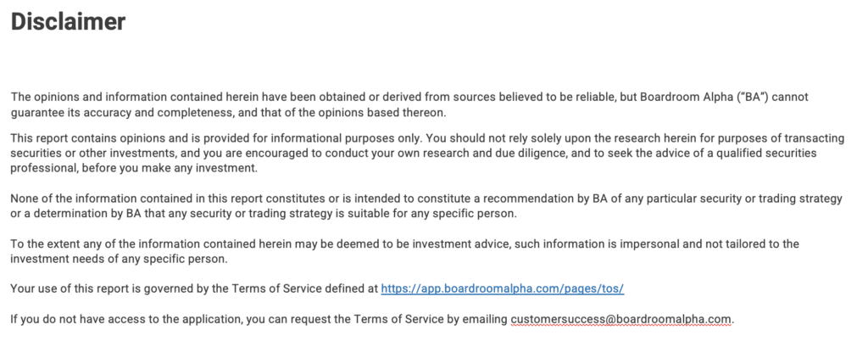Viewport: 868px width, 347px height.
Task: Open the app.boardroomalpha.com Terms of Service link
Action: [x=502, y=288]
